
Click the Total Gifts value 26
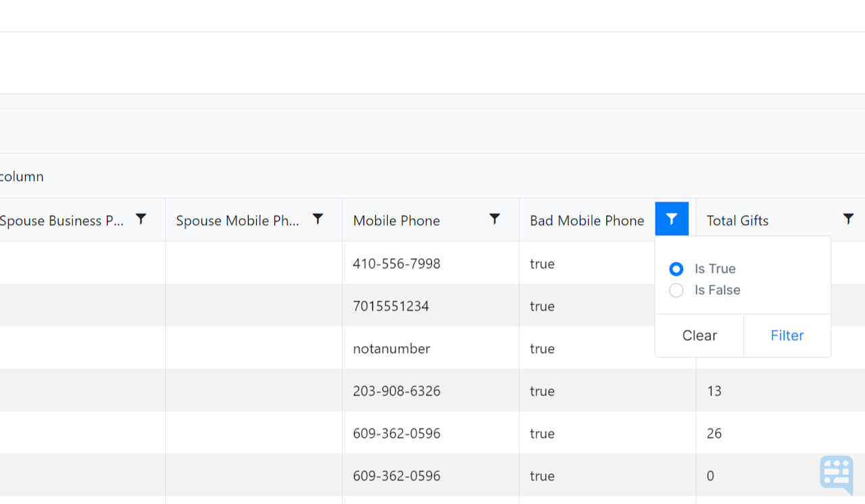(714, 433)
